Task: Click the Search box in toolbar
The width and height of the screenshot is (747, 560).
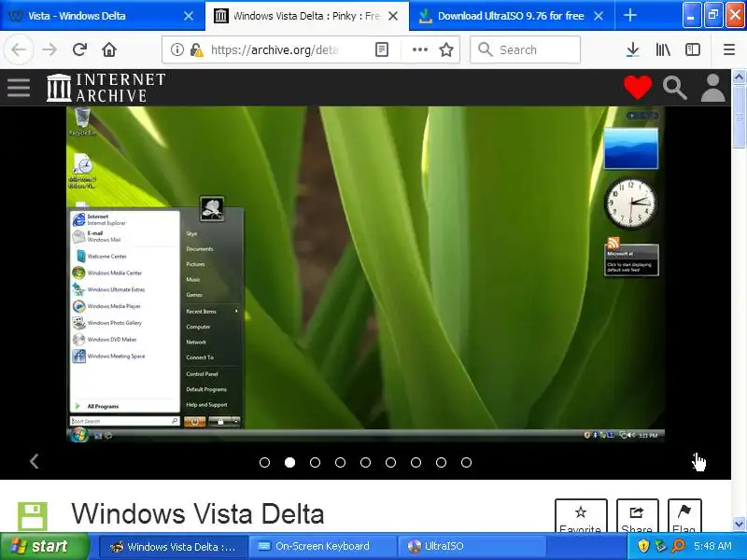Action: [x=525, y=49]
